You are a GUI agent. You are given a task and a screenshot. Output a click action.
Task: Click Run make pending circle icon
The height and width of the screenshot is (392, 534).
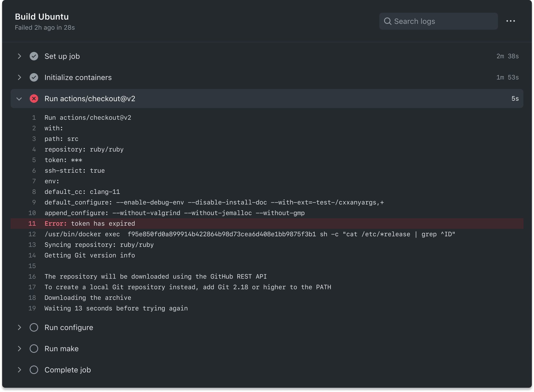(34, 349)
